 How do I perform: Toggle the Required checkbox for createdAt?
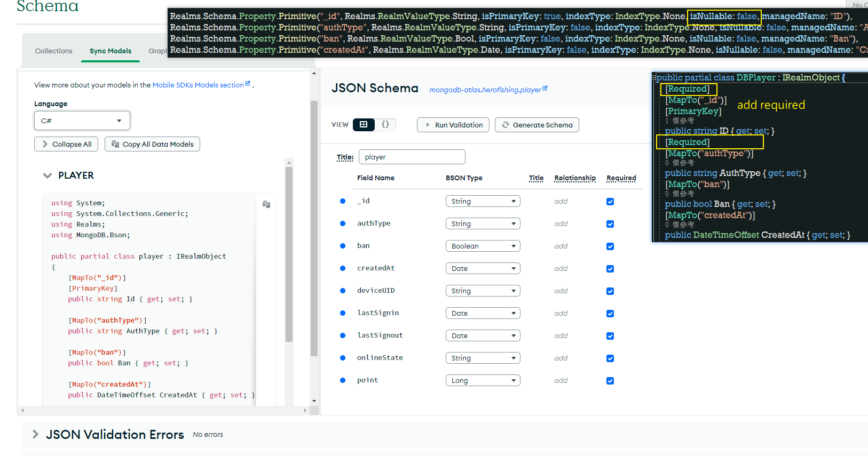coord(610,269)
